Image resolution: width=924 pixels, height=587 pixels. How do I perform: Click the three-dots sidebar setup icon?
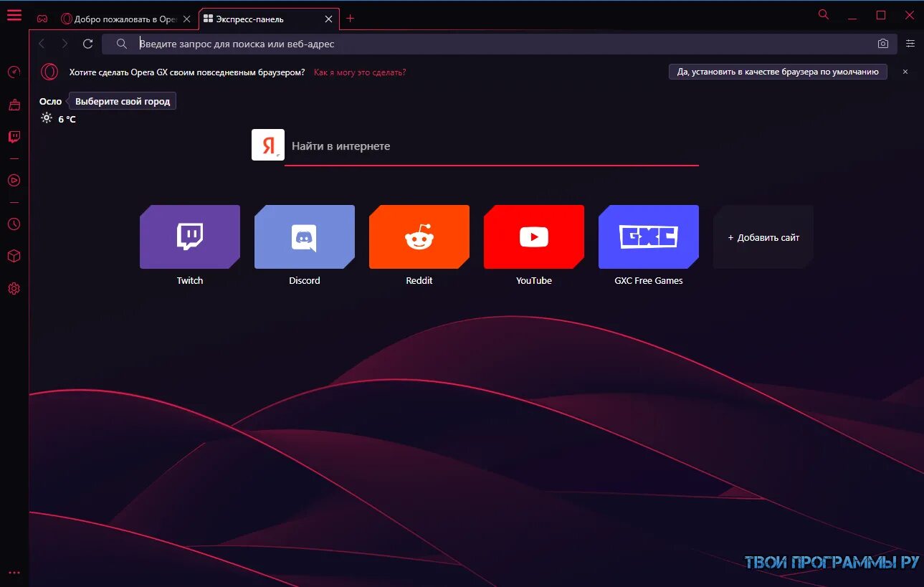(14, 573)
